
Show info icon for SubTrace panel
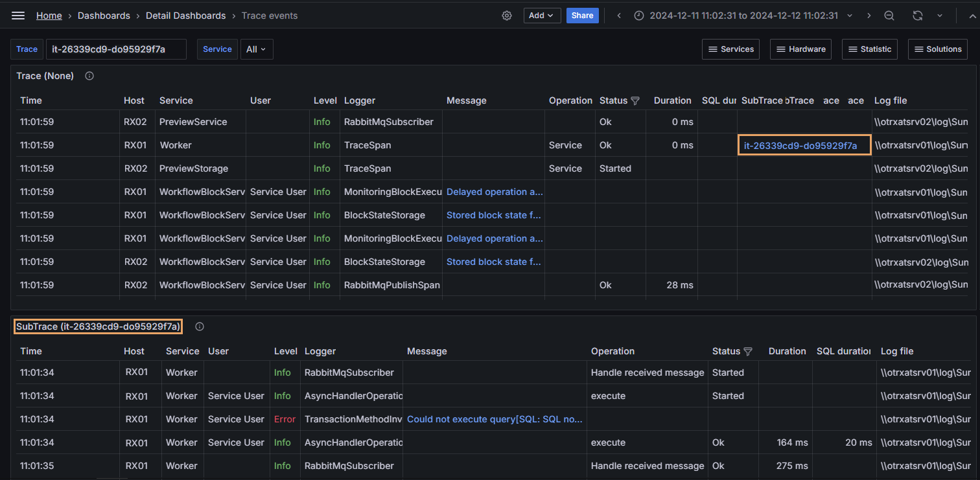point(200,326)
